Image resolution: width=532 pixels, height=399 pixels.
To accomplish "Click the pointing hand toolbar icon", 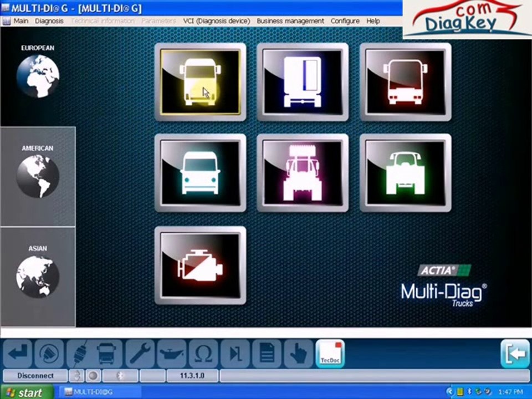I will [x=299, y=354].
